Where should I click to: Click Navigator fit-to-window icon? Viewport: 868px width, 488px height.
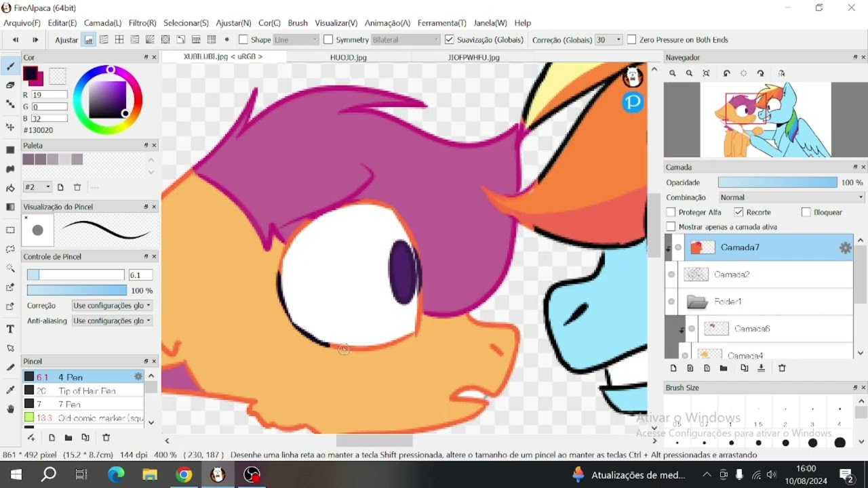coord(706,73)
